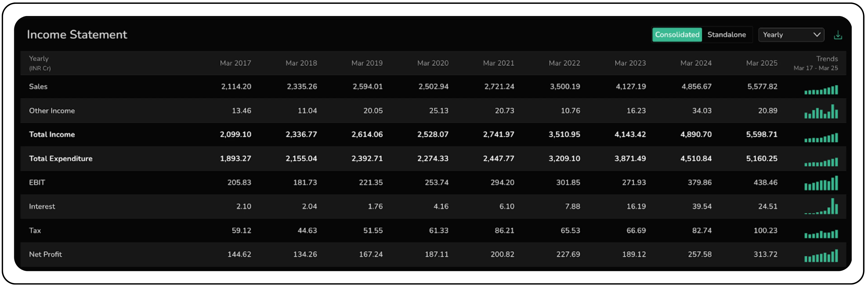The image size is (868, 288).
Task: Select the Mar 2025 Sales value 5,577.82
Action: tap(762, 86)
